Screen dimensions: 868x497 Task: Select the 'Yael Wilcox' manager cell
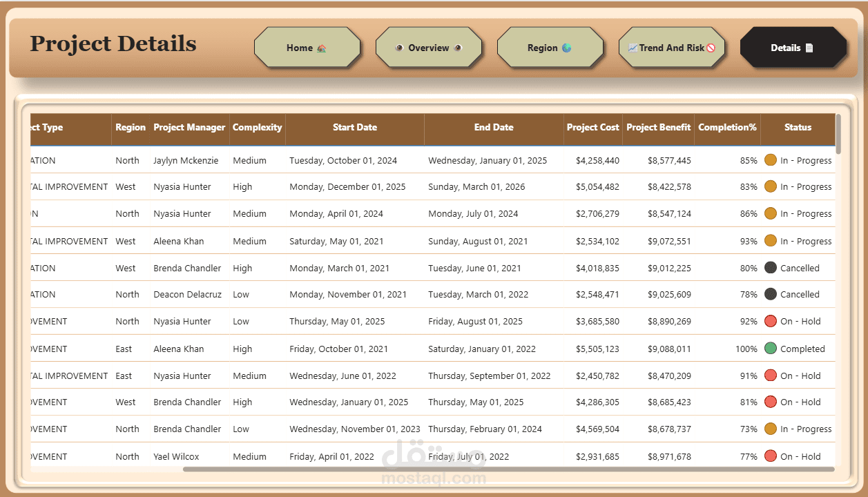176,456
